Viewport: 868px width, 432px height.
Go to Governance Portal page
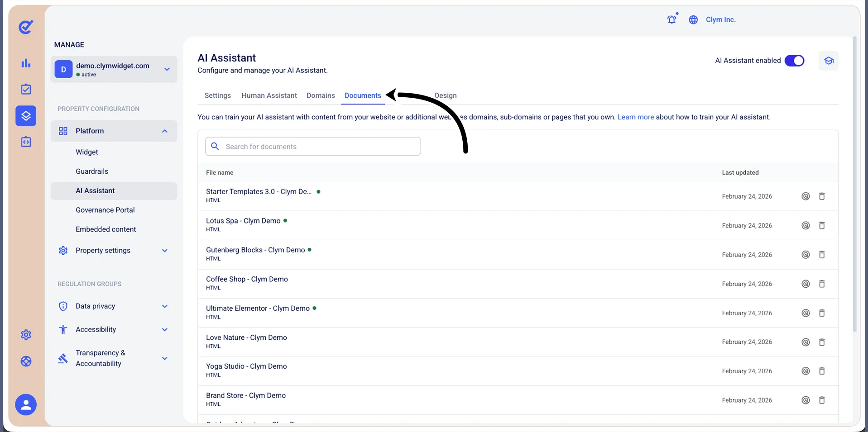(105, 210)
